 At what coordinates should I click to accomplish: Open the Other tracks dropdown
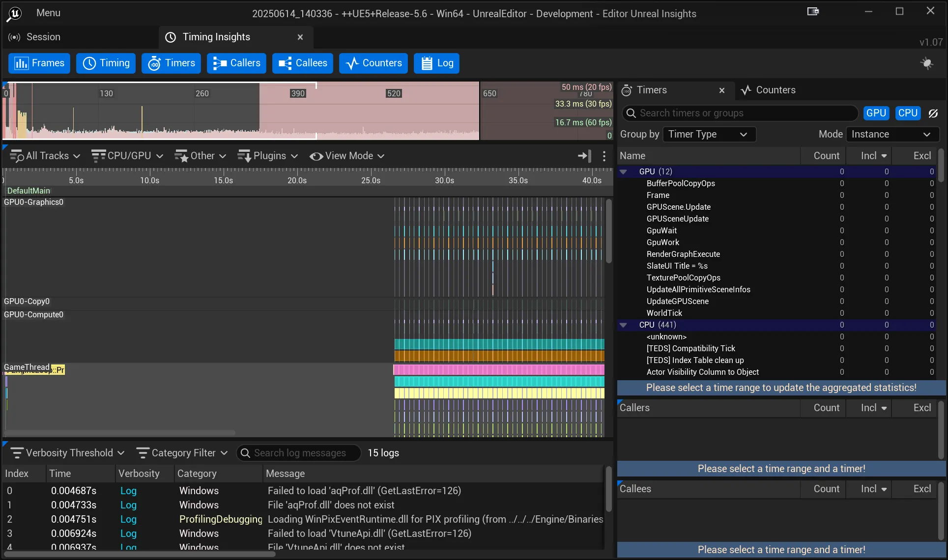click(x=200, y=156)
